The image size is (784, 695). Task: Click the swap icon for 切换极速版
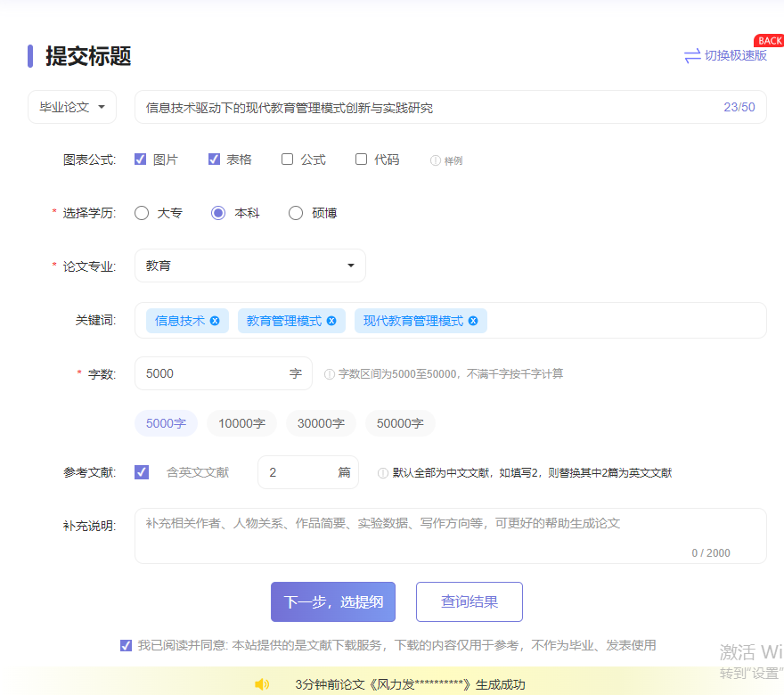click(692, 55)
